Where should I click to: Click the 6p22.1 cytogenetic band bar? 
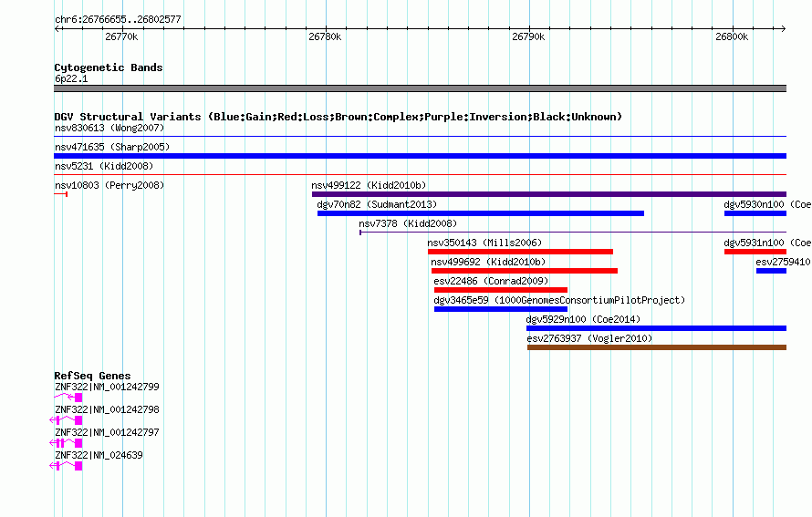tap(420, 88)
